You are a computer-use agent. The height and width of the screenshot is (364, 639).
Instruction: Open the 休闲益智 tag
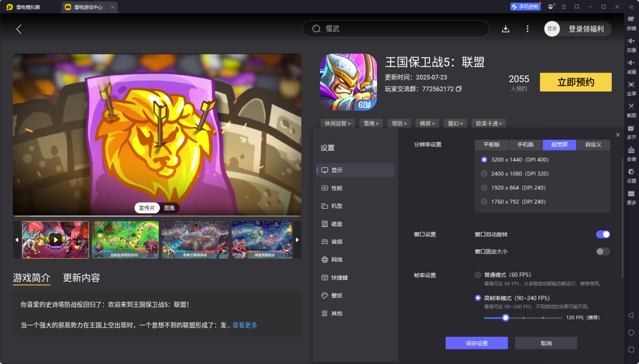click(338, 123)
